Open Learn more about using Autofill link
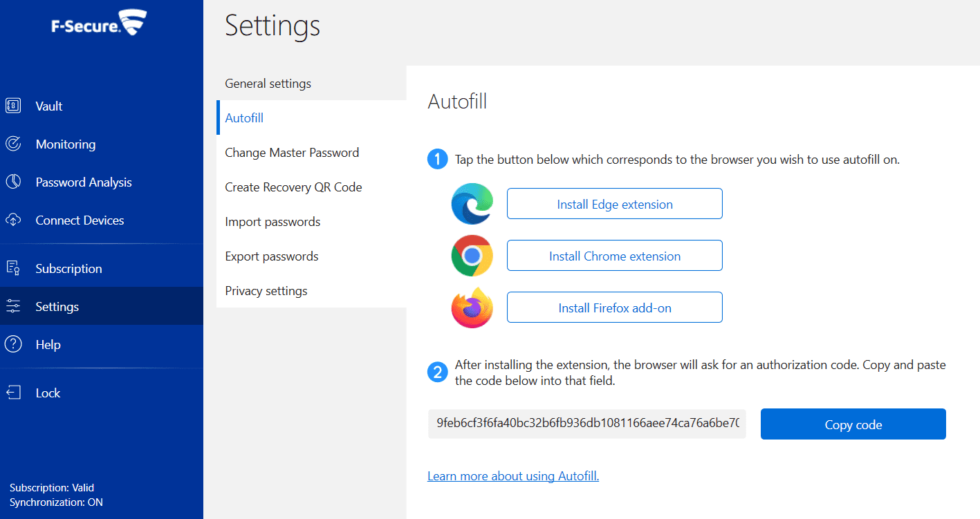 point(513,476)
